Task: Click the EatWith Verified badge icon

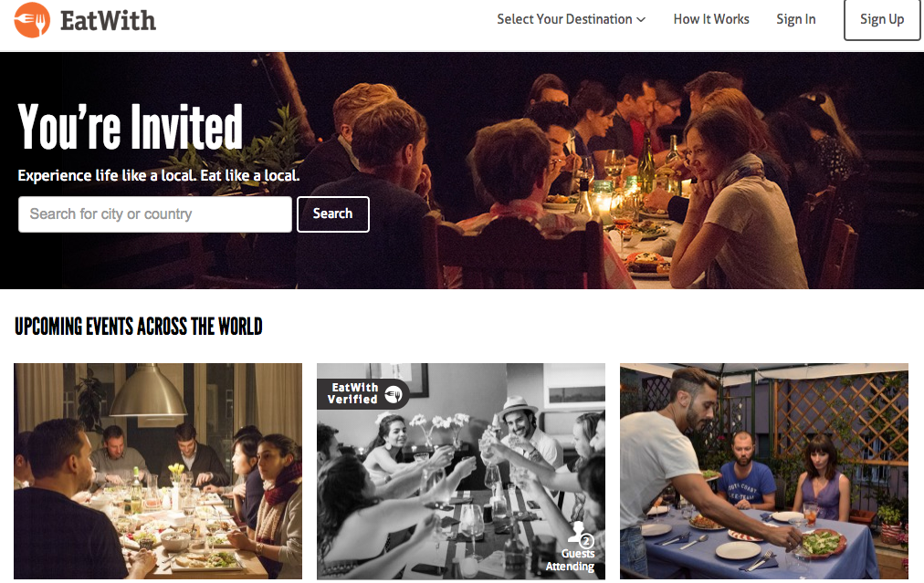Action: 394,394
